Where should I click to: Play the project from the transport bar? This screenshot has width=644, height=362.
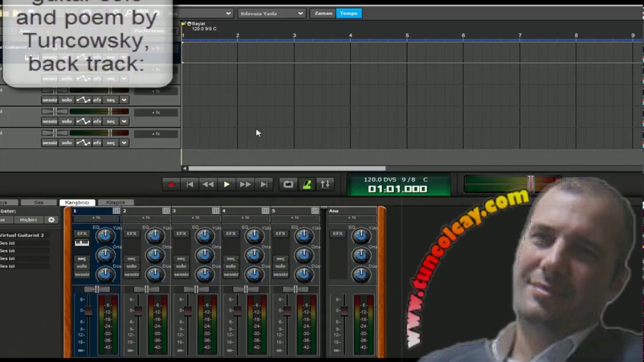click(226, 185)
